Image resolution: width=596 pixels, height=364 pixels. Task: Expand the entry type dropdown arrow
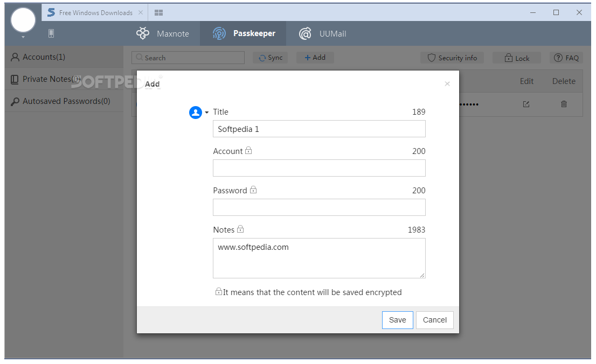click(207, 113)
